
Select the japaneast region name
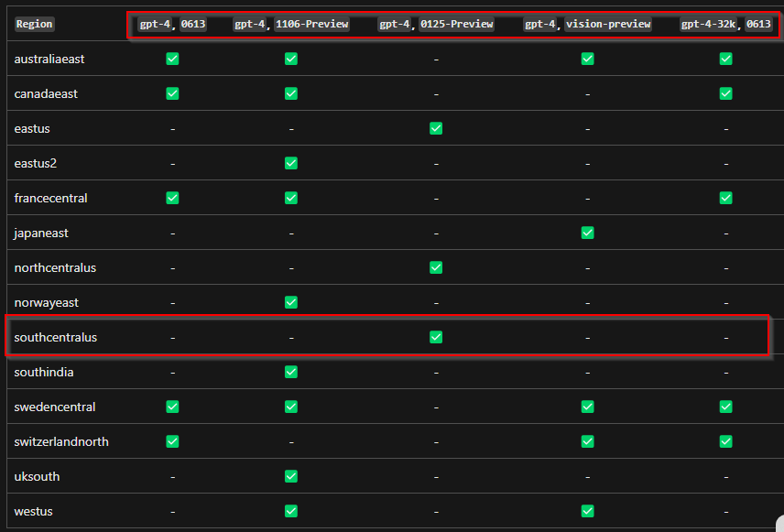point(41,233)
